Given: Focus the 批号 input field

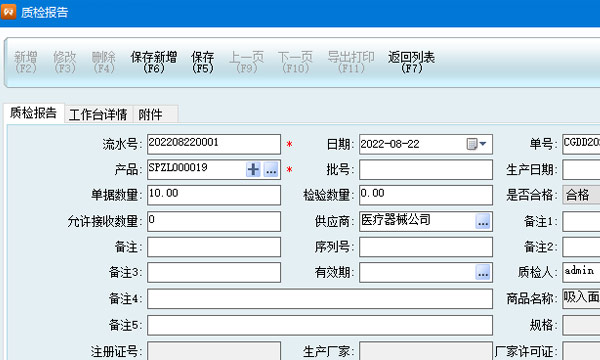Looking at the screenshot, I should [x=426, y=169].
